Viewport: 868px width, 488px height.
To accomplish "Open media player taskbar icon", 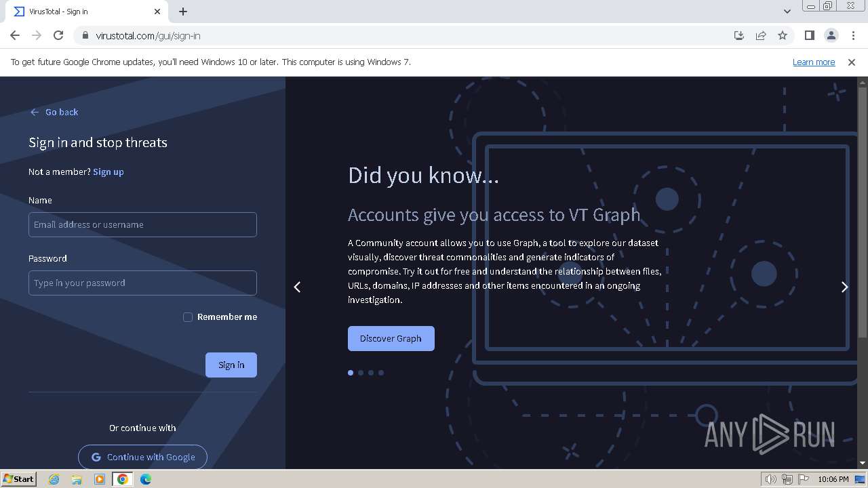I will pos(100,479).
